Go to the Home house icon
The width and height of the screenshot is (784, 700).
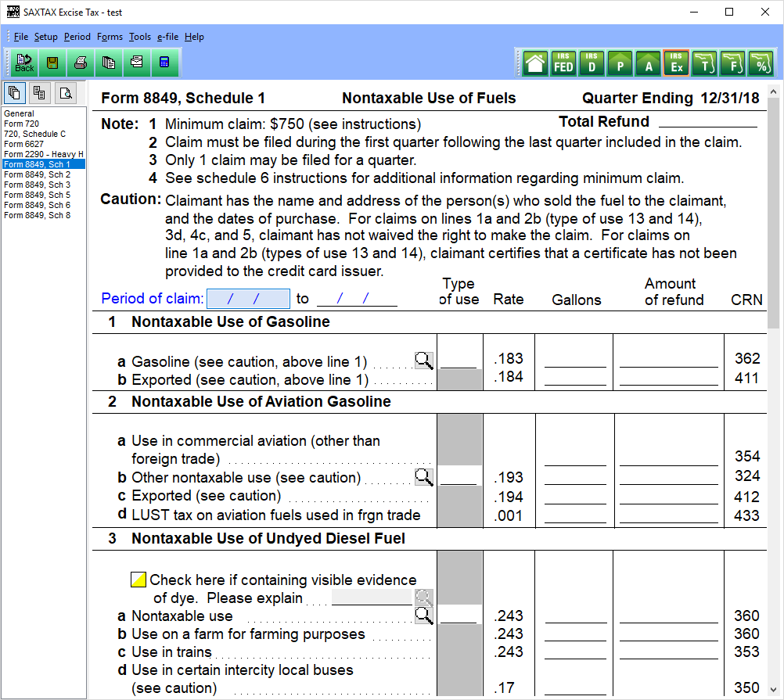[535, 63]
